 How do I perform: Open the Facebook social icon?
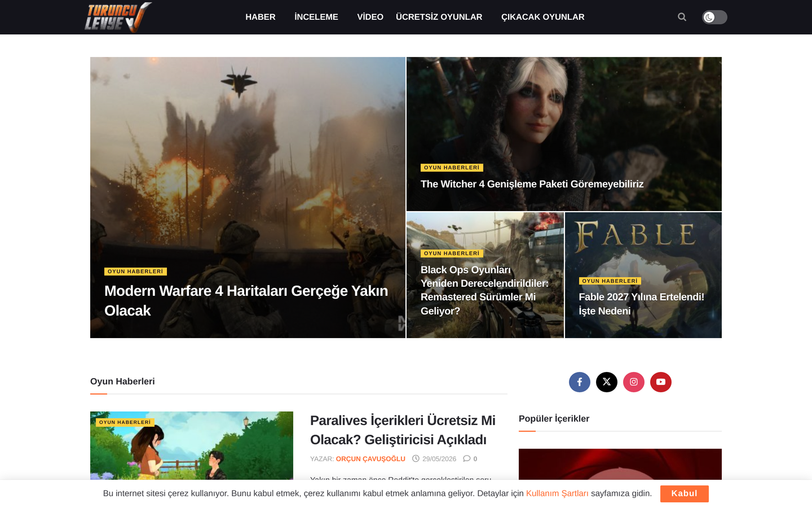(580, 382)
